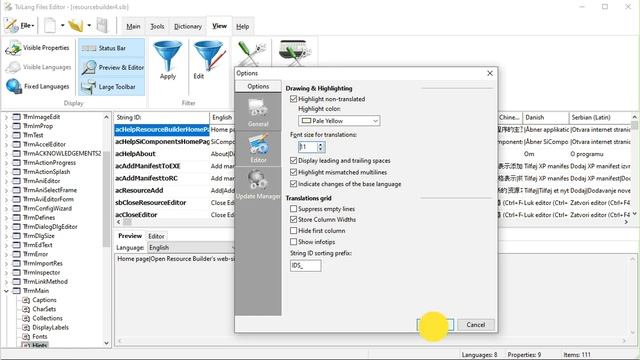Image resolution: width=640 pixels, height=360 pixels.
Task: Select the General options page
Action: [x=258, y=112]
